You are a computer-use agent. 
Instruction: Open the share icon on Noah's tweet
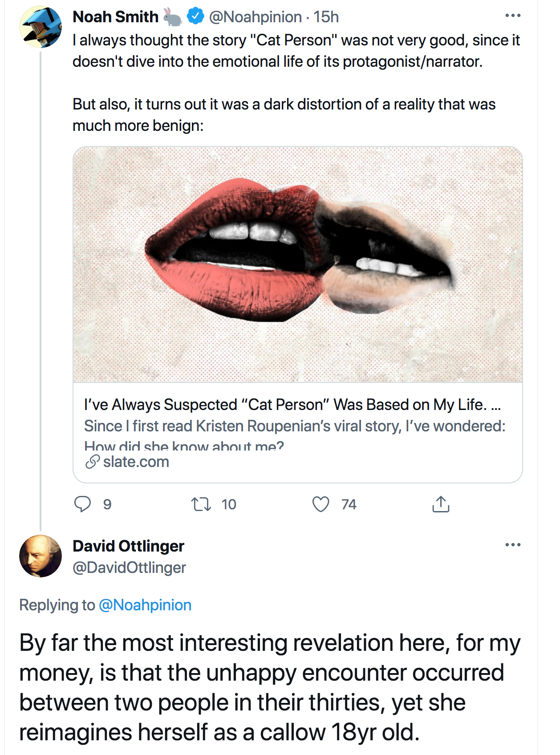[x=441, y=504]
